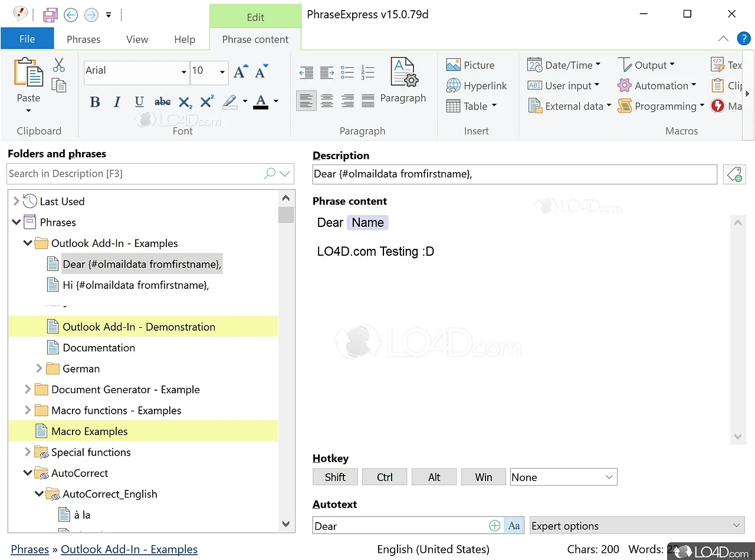Switch to the Phrases ribbon tab

pyautogui.click(x=83, y=39)
